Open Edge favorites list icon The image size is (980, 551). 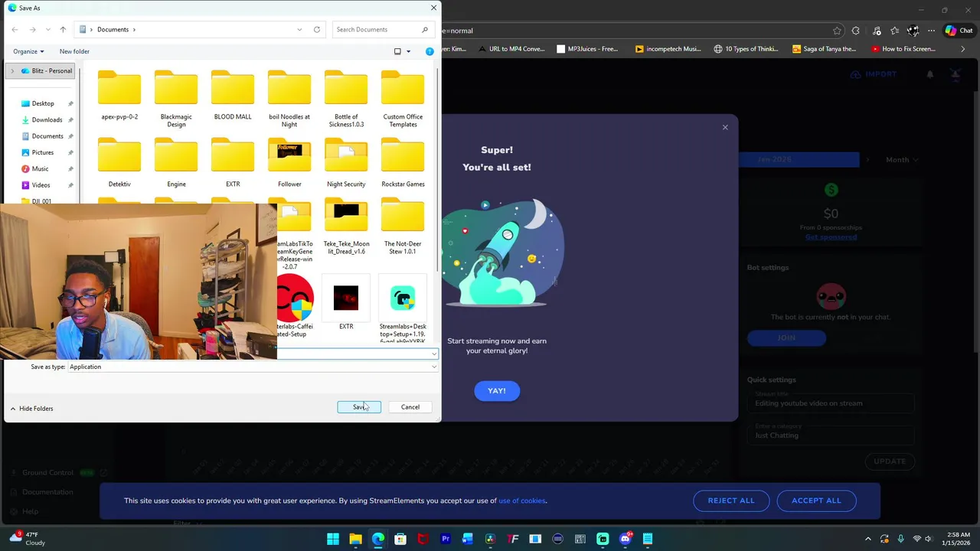(x=894, y=31)
